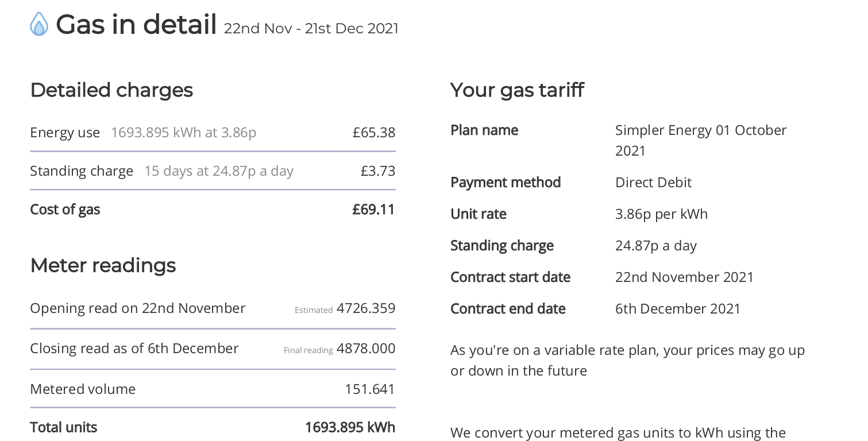The height and width of the screenshot is (441, 868).
Task: Click the Final reading value 4878.000
Action: click(x=366, y=349)
